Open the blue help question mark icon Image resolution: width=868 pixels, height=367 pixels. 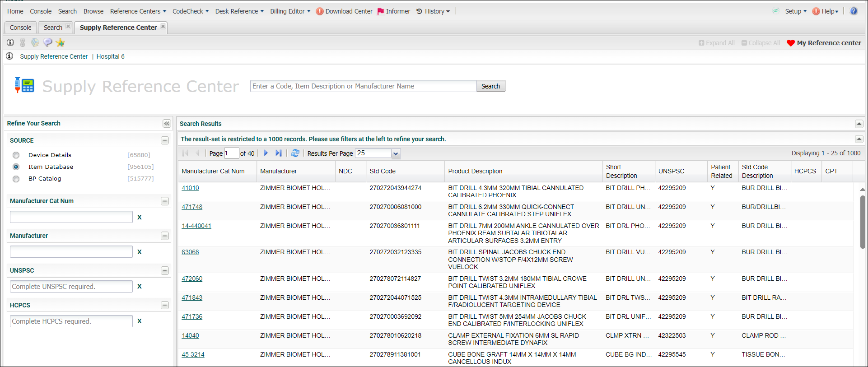[854, 11]
